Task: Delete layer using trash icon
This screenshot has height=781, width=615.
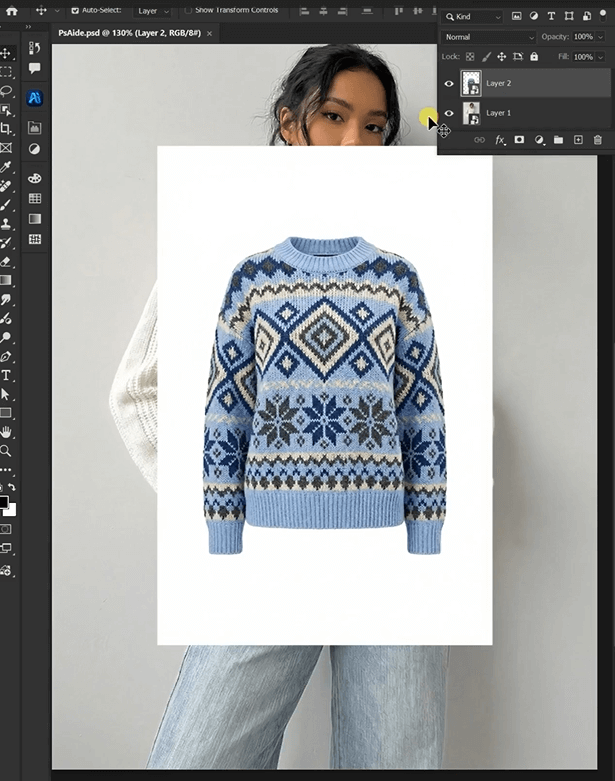Action: (x=598, y=140)
